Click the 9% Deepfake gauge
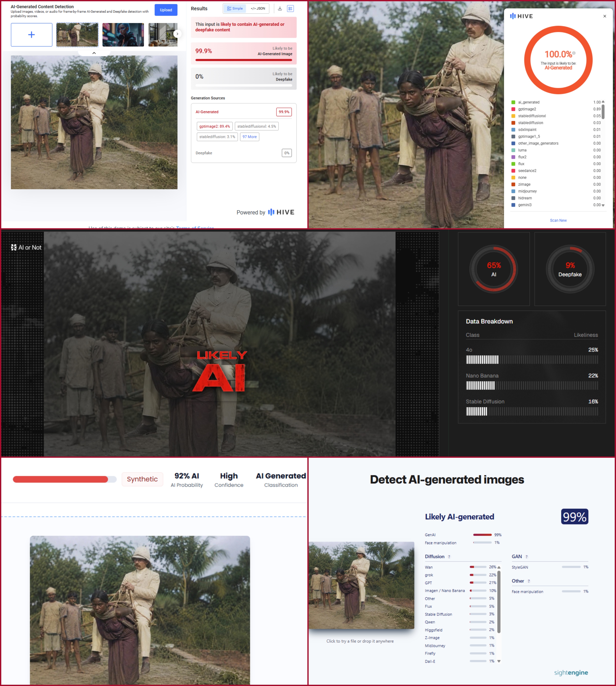616x686 pixels. tap(570, 269)
